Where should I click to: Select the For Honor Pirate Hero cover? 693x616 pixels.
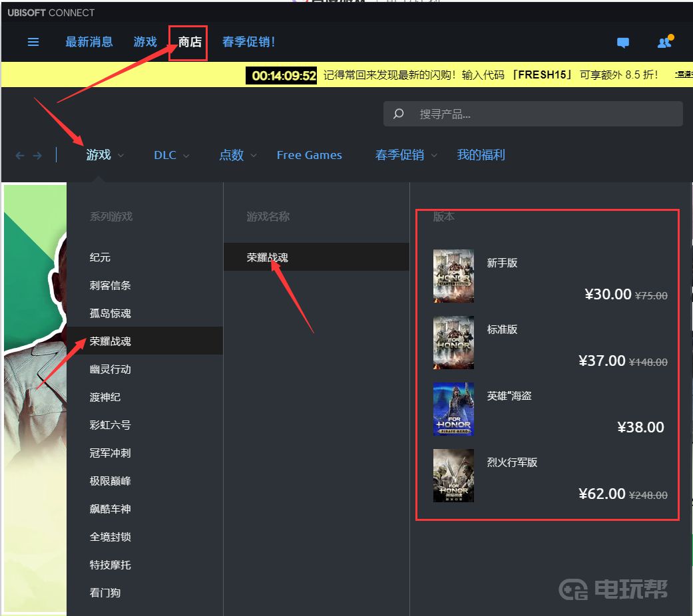453,409
